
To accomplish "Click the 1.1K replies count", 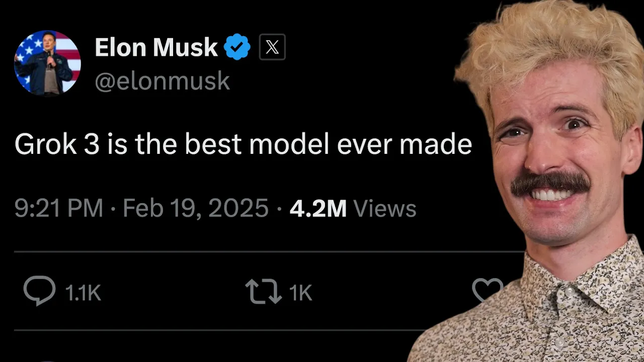I will click(83, 293).
